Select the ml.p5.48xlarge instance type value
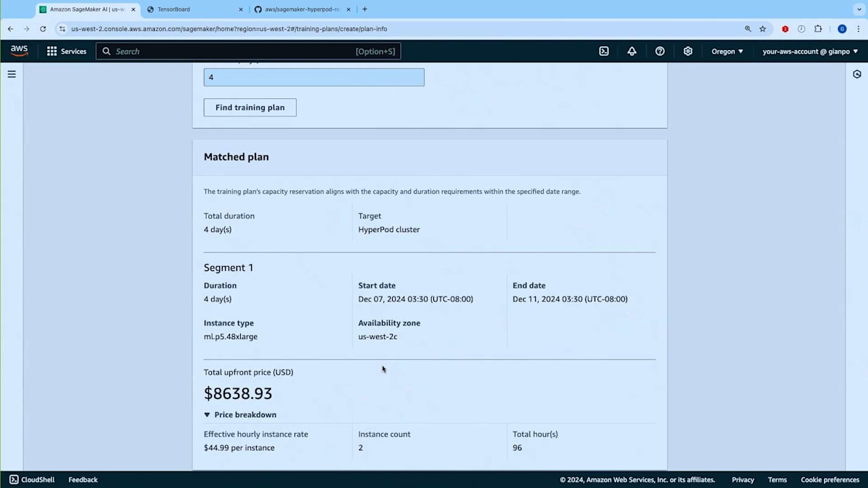This screenshot has width=868, height=488. (x=231, y=337)
